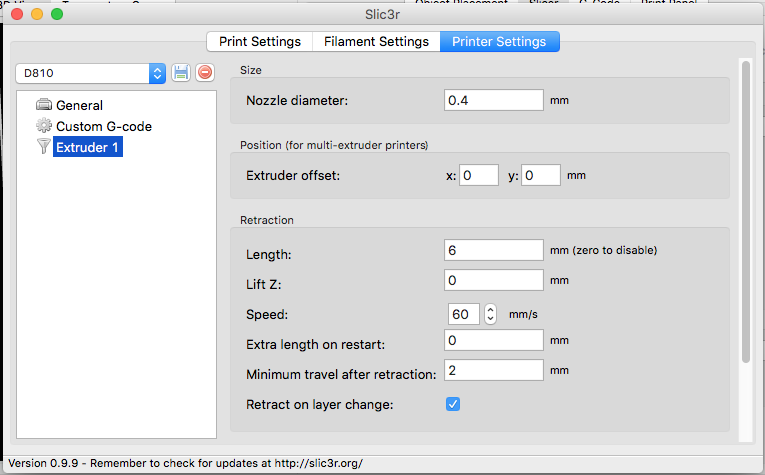Click the retraction Speed stepper arrows
The image size is (765, 475).
[x=490, y=314]
